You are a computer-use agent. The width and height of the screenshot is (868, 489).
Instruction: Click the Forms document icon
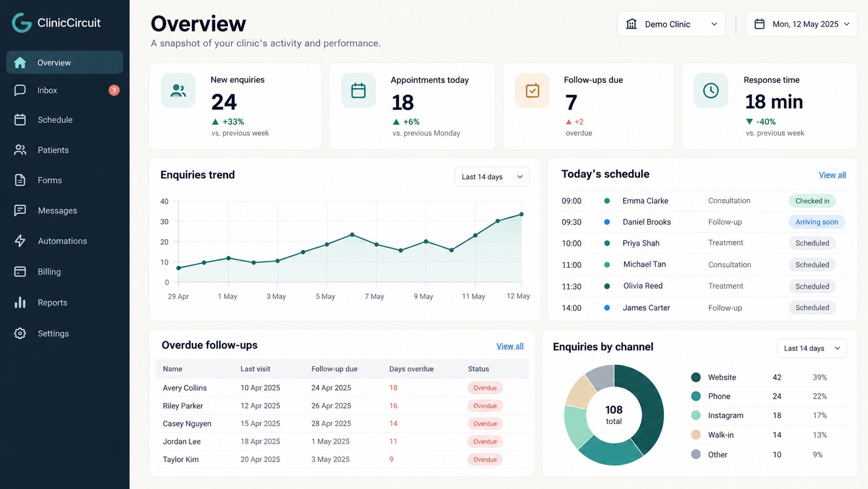click(x=20, y=180)
